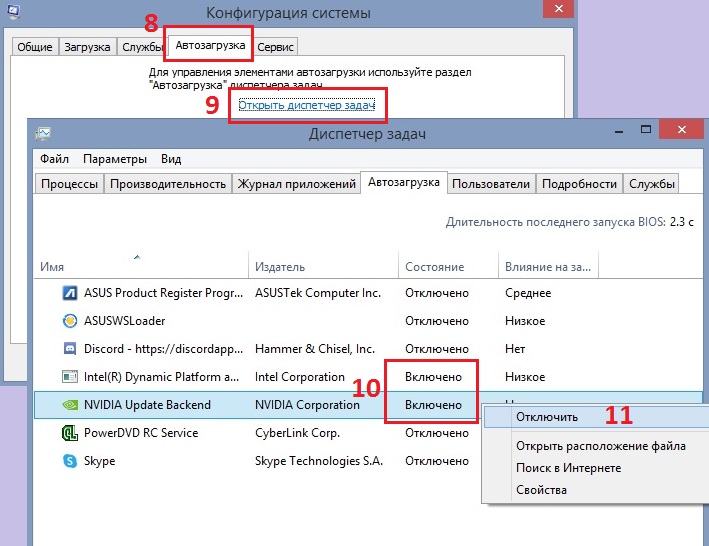The height and width of the screenshot is (546, 709).
Task: Maximize the Task Manager window
Action: pyautogui.click(x=646, y=130)
